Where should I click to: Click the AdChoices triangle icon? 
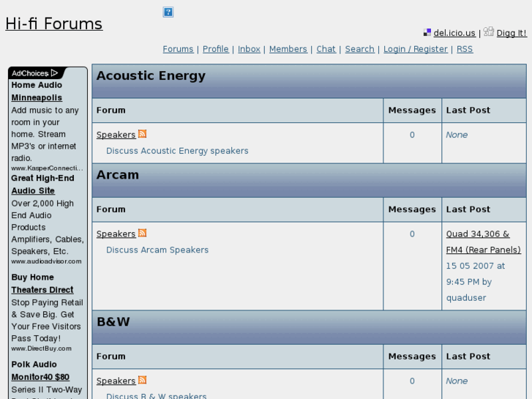54,73
